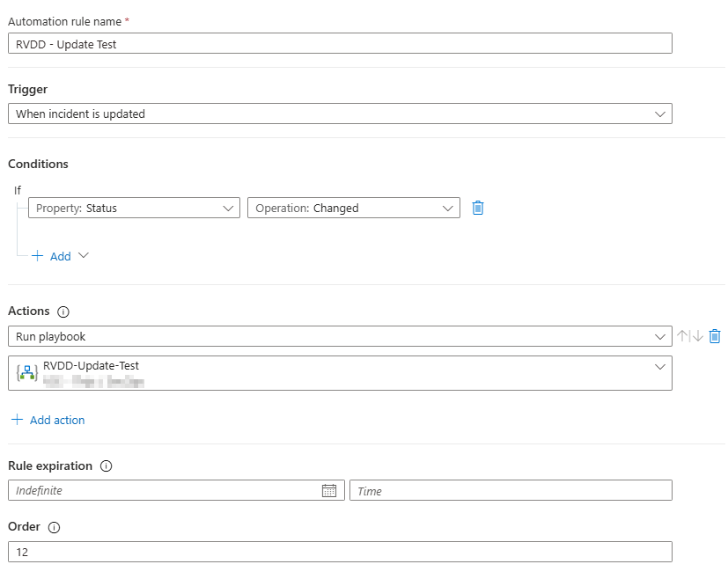Focus the Automation rule name field

pyautogui.click(x=340, y=44)
